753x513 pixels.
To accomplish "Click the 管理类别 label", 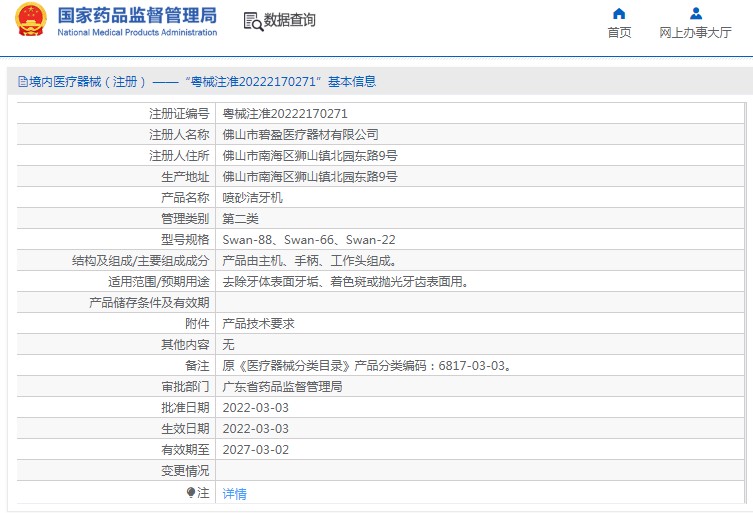I will click(x=185, y=219).
